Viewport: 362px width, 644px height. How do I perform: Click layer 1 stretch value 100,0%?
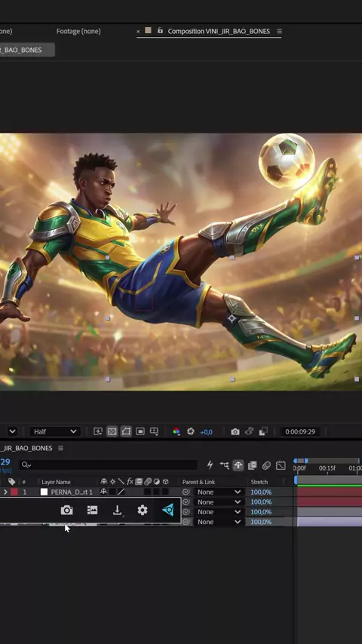[262, 492]
